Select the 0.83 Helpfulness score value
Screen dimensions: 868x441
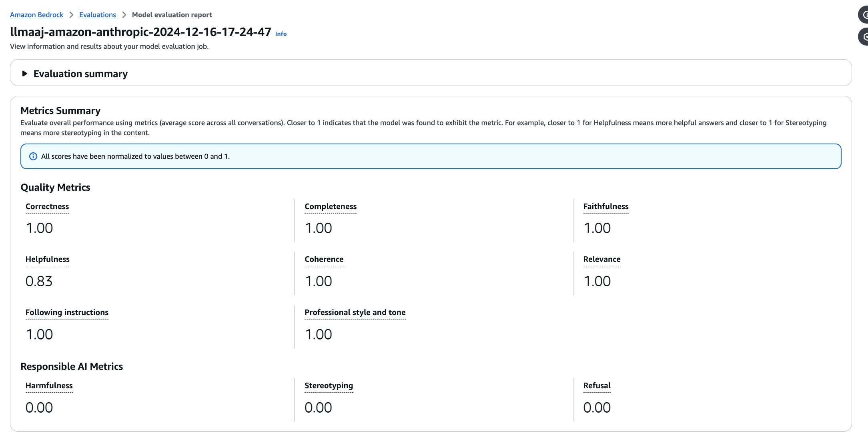coord(39,281)
